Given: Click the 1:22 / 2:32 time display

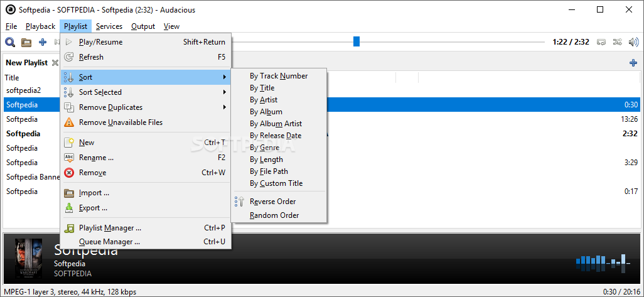Looking at the screenshot, I should click(571, 42).
